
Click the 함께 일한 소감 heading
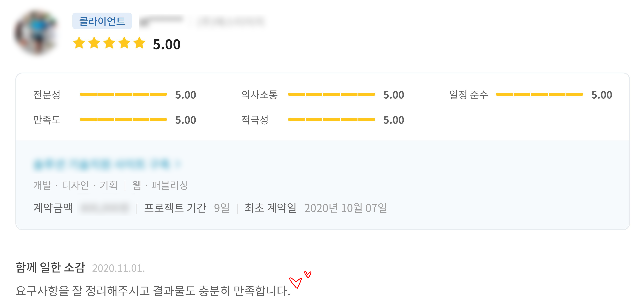point(50,267)
